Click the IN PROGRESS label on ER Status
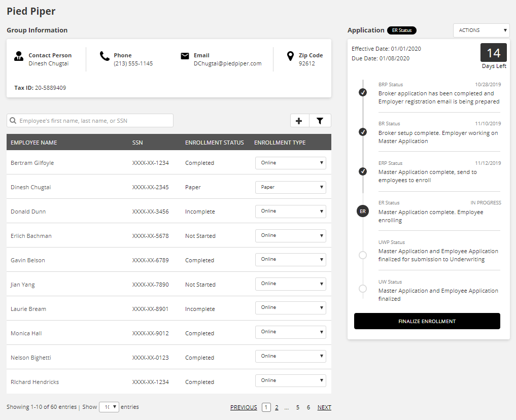 click(486, 202)
